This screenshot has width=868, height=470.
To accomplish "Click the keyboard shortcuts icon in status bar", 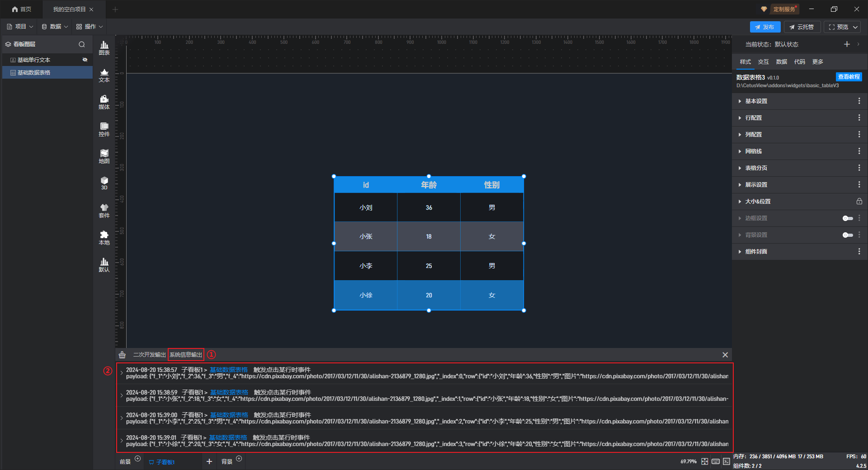I will point(716,461).
